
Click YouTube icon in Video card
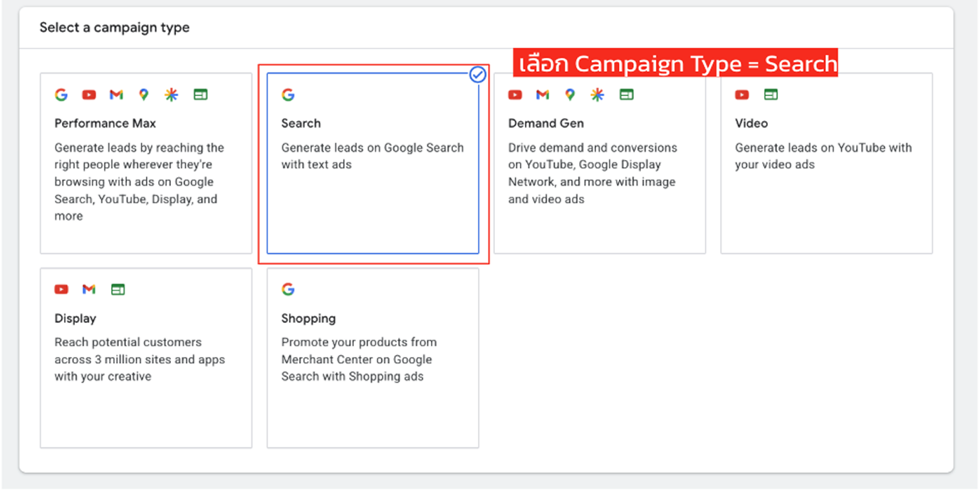[x=742, y=95]
